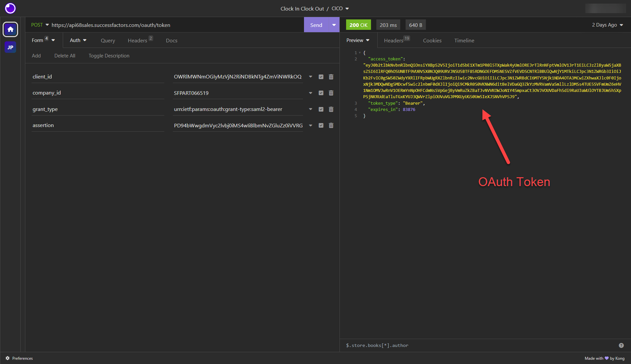Click Add to add form field

(36, 56)
